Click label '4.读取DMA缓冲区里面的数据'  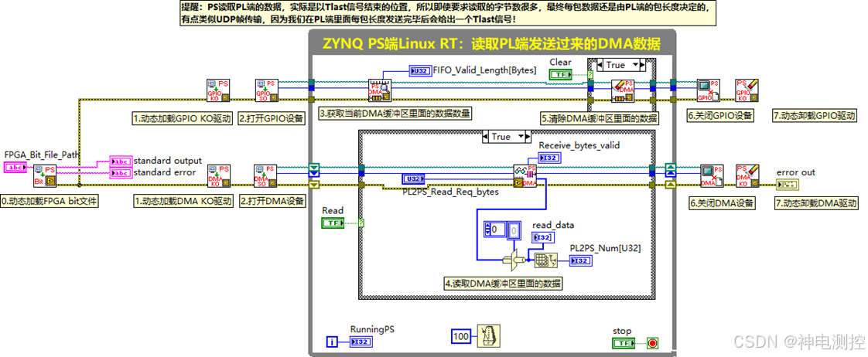503,284
